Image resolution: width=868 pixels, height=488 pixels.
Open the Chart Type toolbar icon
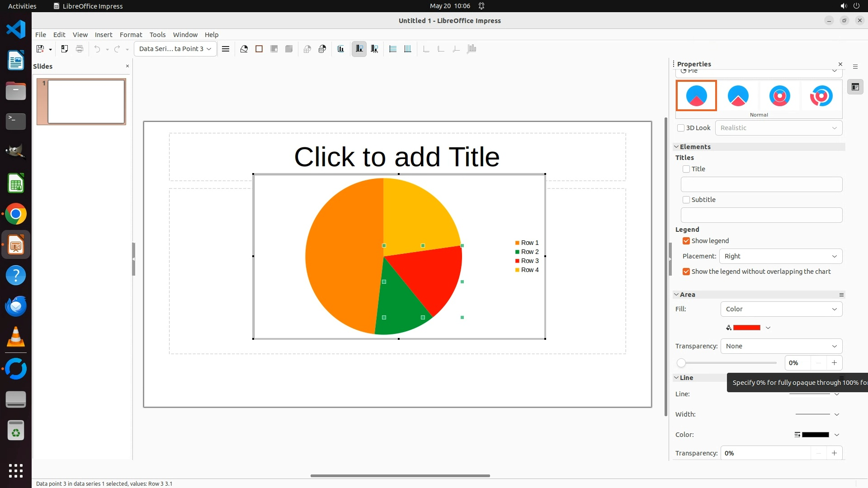[x=244, y=49]
